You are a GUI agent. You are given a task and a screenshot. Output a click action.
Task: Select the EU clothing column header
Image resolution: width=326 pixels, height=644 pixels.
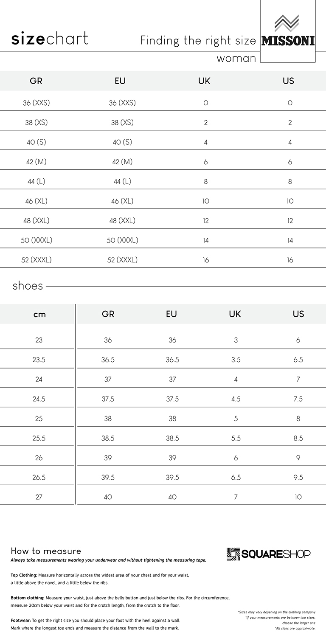[x=120, y=81]
